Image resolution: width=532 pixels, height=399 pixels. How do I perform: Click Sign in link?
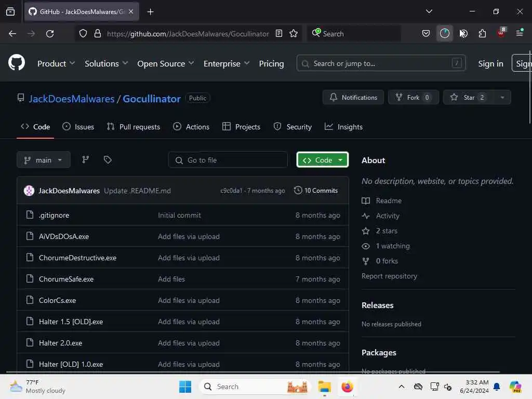tap(490, 63)
